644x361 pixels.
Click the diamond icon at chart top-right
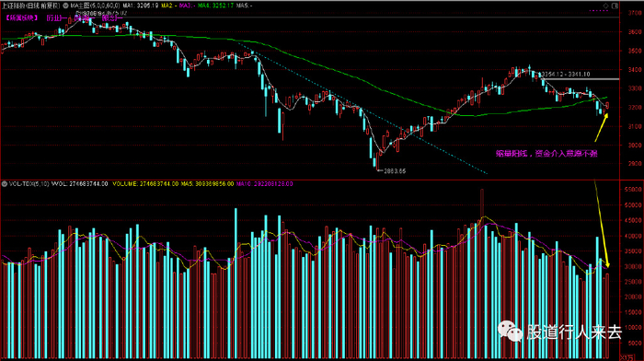(605, 6)
